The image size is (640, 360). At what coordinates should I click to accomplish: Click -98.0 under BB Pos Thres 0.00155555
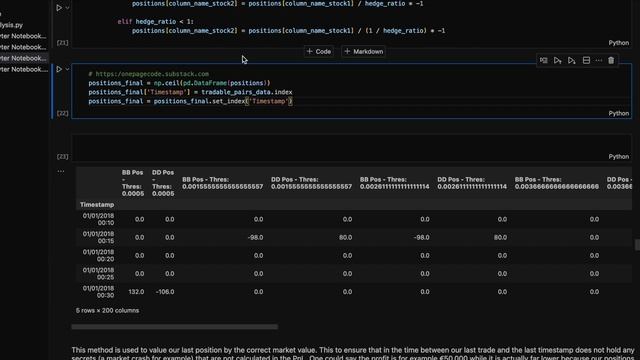point(256,237)
